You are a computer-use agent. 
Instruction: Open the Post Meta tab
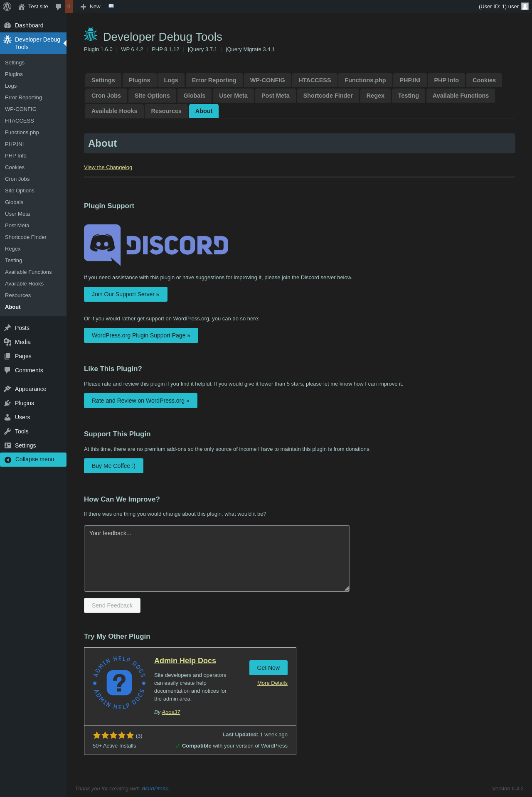tap(276, 96)
